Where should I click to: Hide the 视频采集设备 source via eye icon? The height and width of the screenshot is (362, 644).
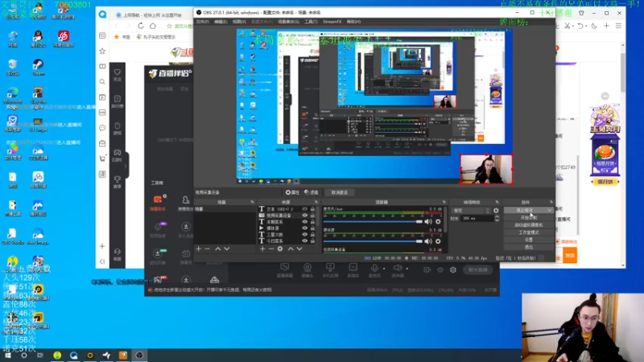[305, 215]
